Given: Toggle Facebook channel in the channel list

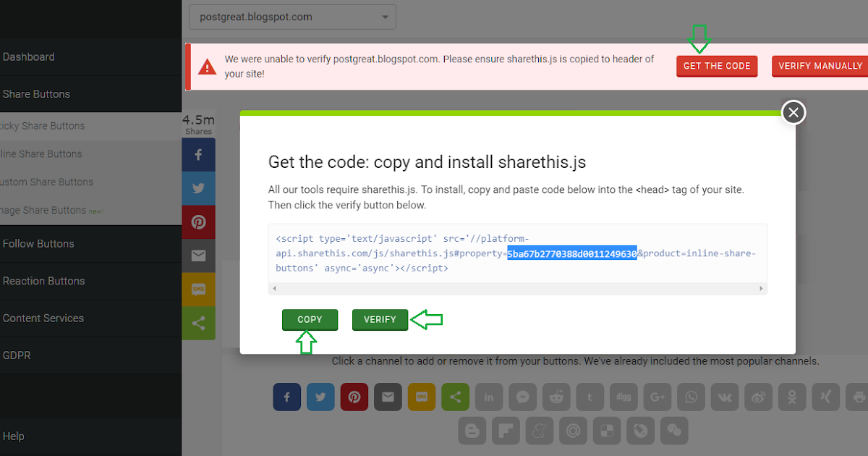Looking at the screenshot, I should pyautogui.click(x=287, y=397).
